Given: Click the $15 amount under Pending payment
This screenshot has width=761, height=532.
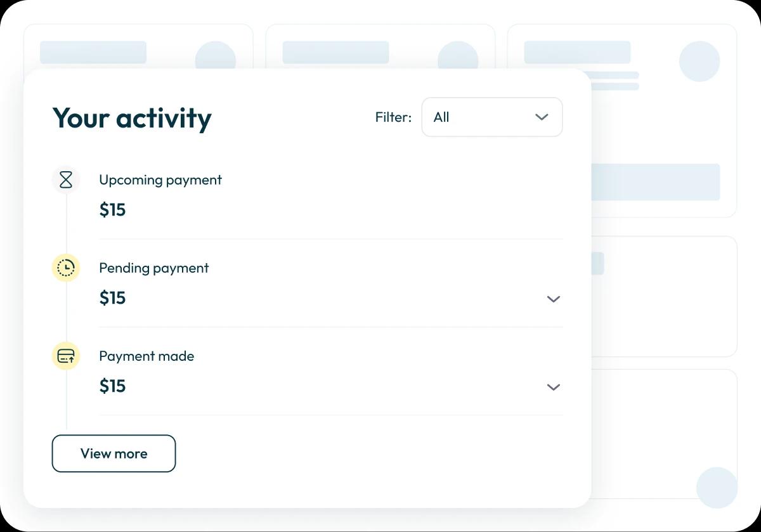Looking at the screenshot, I should [x=113, y=298].
